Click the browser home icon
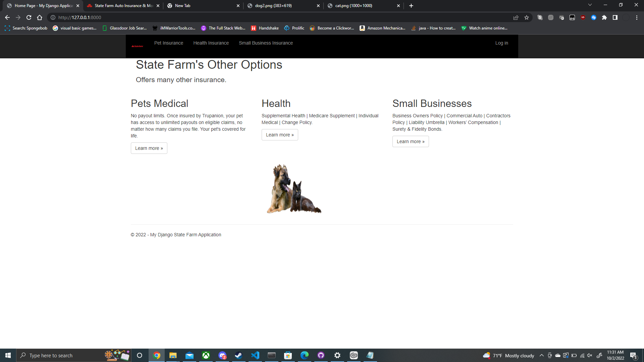Screen dimensions: 644x362 (40, 17)
